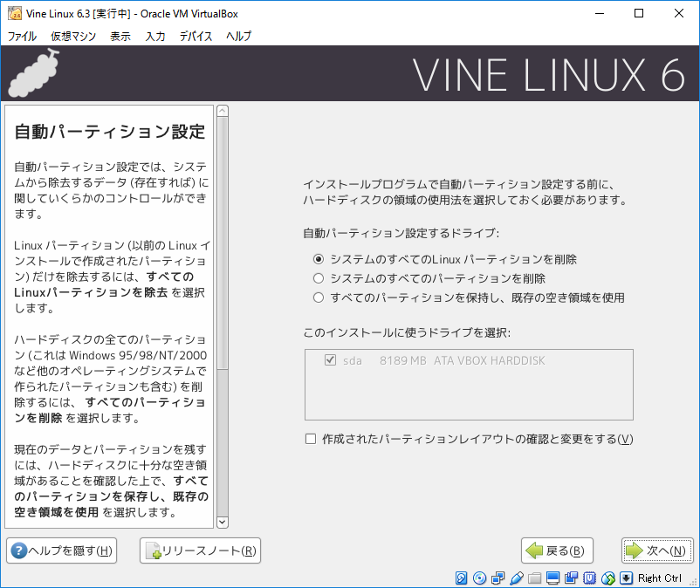The height and width of the screenshot is (588, 700).
Task: Open the ファイル menu
Action: click(22, 36)
